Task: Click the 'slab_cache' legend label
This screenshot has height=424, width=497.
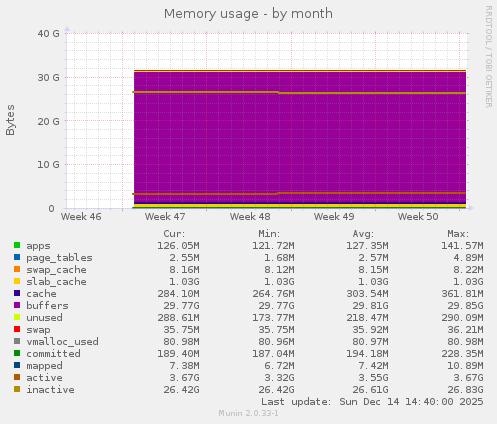Action: [x=56, y=282]
